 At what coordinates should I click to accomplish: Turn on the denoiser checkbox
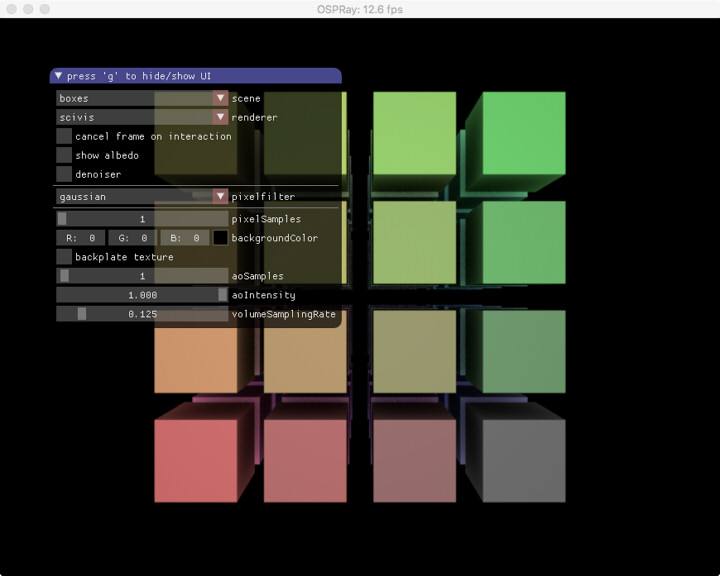(64, 174)
